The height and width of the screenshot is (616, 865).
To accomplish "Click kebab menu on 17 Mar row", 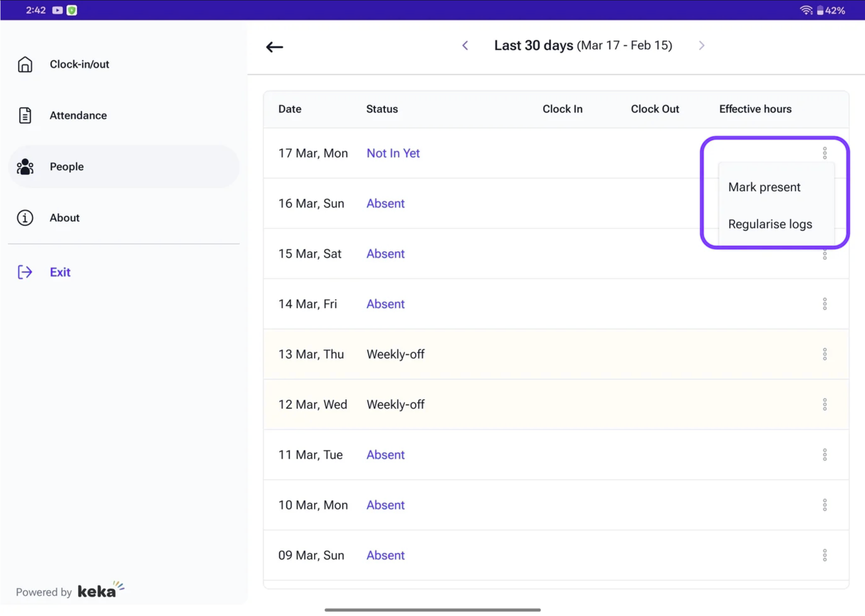I will coord(824,153).
